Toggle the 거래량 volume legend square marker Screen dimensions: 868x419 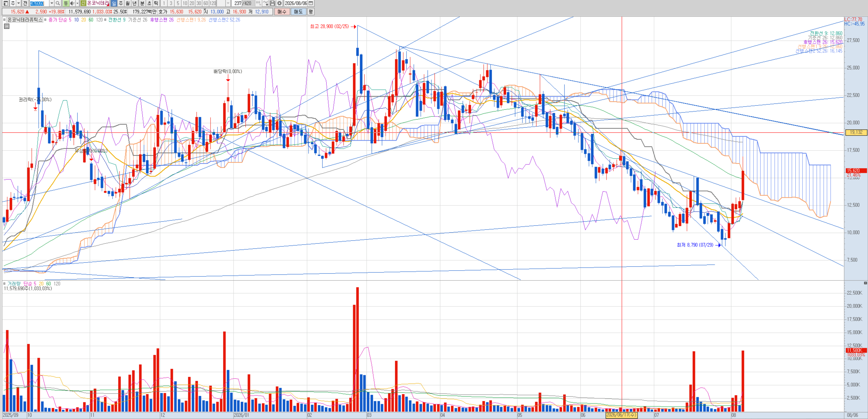tap(4, 284)
